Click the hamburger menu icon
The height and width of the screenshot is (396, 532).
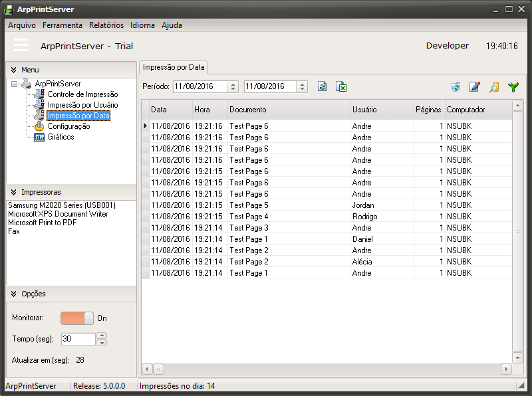[21, 45]
